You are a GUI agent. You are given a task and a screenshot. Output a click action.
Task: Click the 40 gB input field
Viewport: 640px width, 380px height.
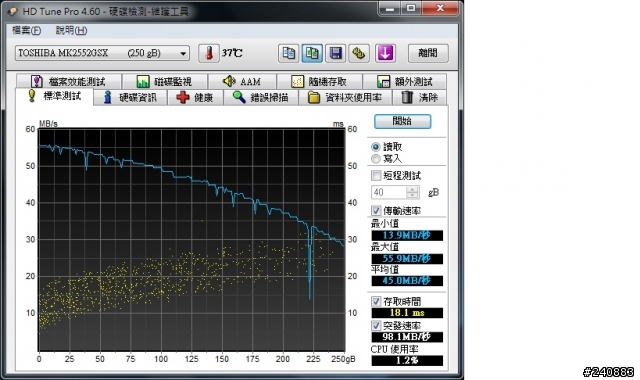point(389,192)
